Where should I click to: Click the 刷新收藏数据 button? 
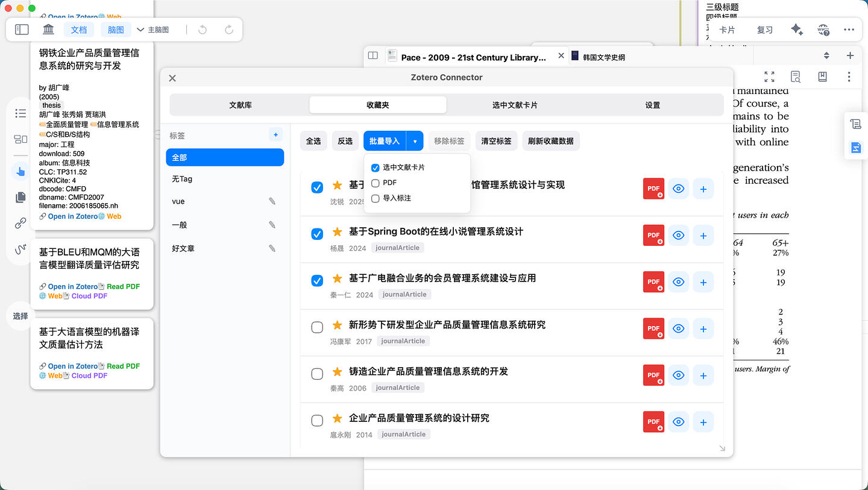tap(550, 141)
